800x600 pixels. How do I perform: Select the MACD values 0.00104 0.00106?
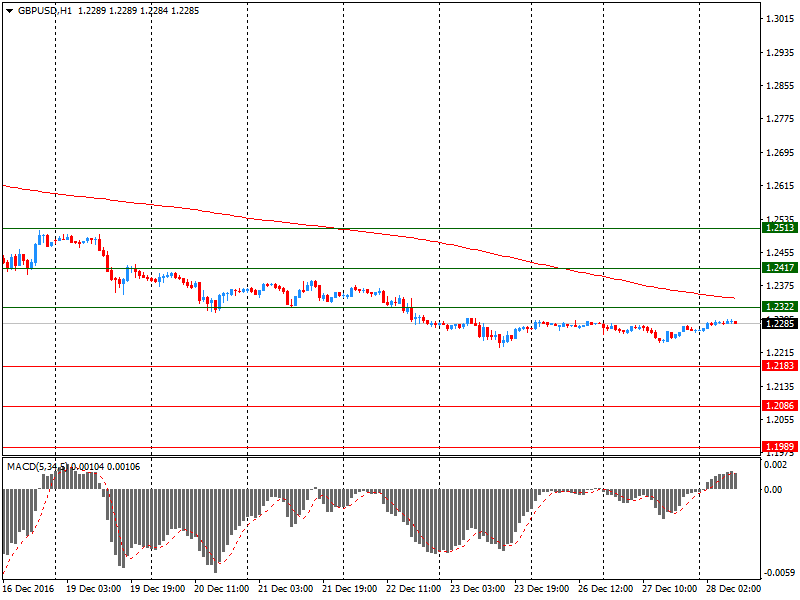(106, 467)
